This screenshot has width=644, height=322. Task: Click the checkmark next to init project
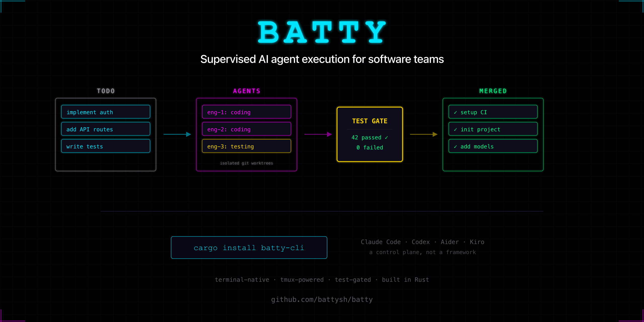pyautogui.click(x=456, y=129)
